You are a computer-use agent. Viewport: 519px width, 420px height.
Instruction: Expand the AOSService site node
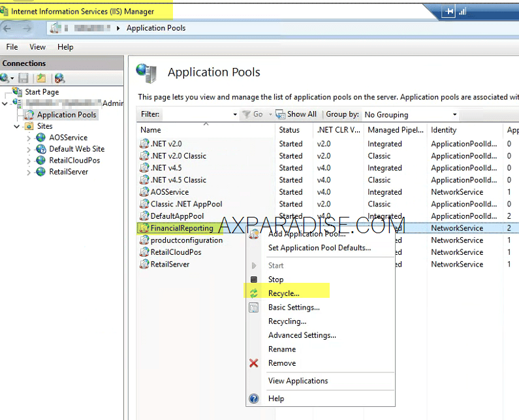(x=29, y=138)
